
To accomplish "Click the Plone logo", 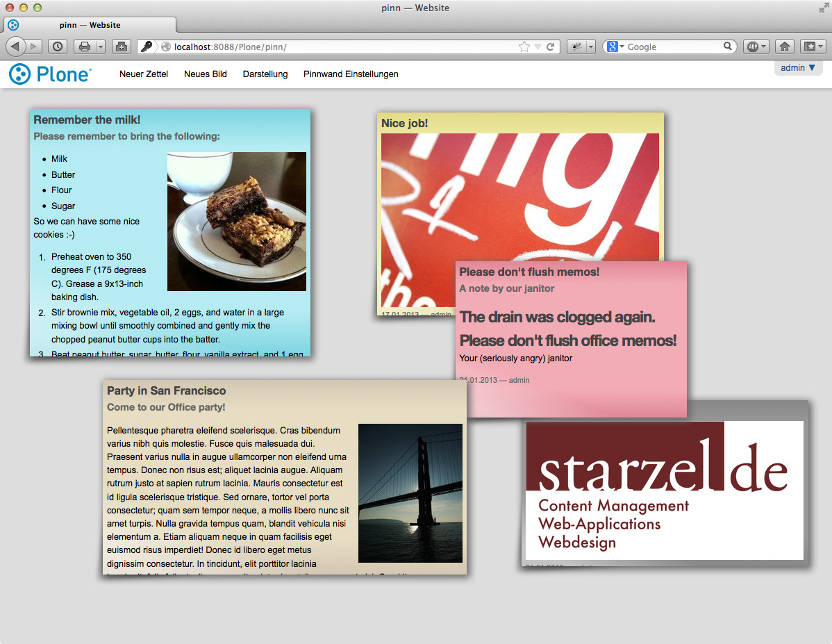I will [x=51, y=74].
